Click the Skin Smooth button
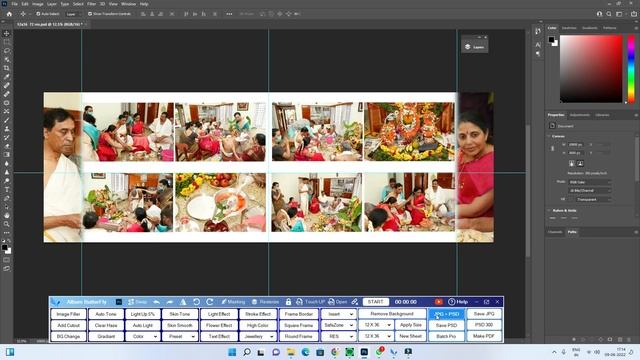This screenshot has width=640, height=360. (x=180, y=325)
